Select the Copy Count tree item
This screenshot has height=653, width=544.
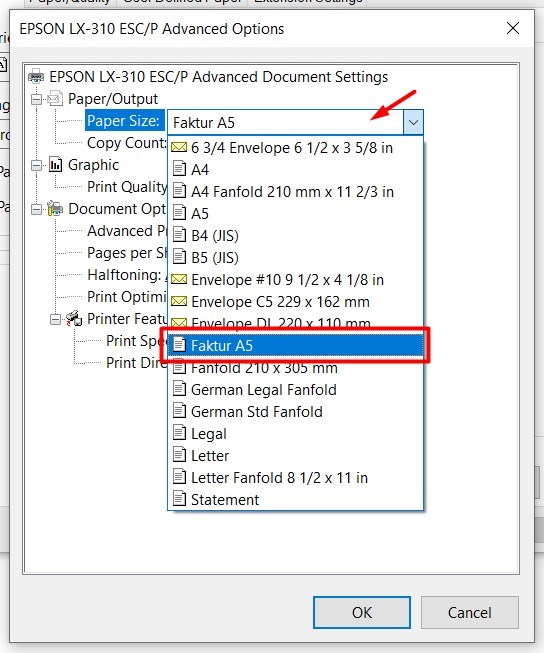[127, 143]
